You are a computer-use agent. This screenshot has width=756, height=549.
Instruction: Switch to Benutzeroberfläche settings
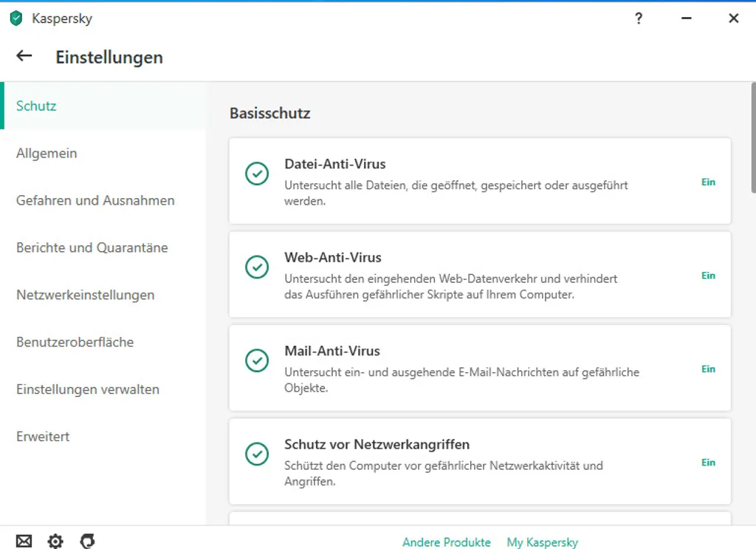point(103,342)
